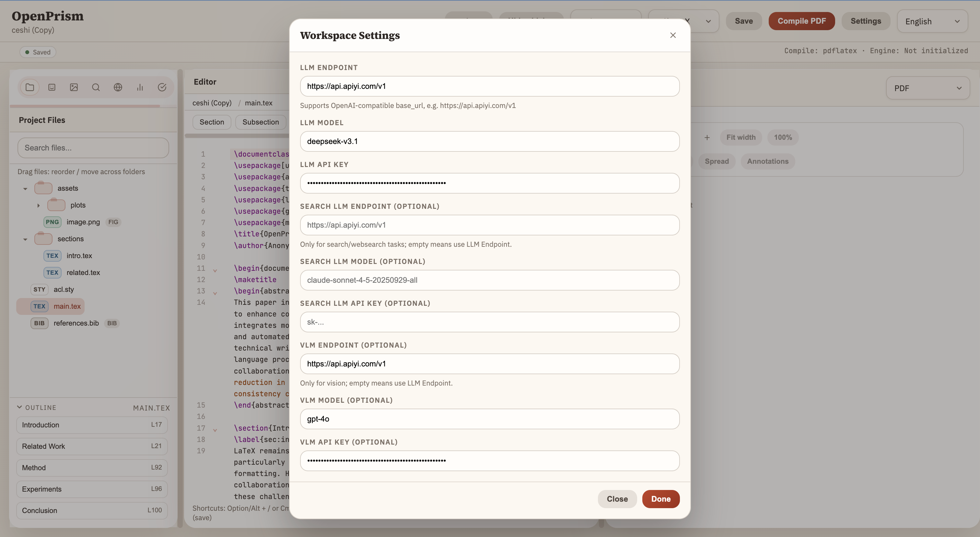Click the BIB badge next to references.bib
The image size is (980, 537).
(x=39, y=323)
